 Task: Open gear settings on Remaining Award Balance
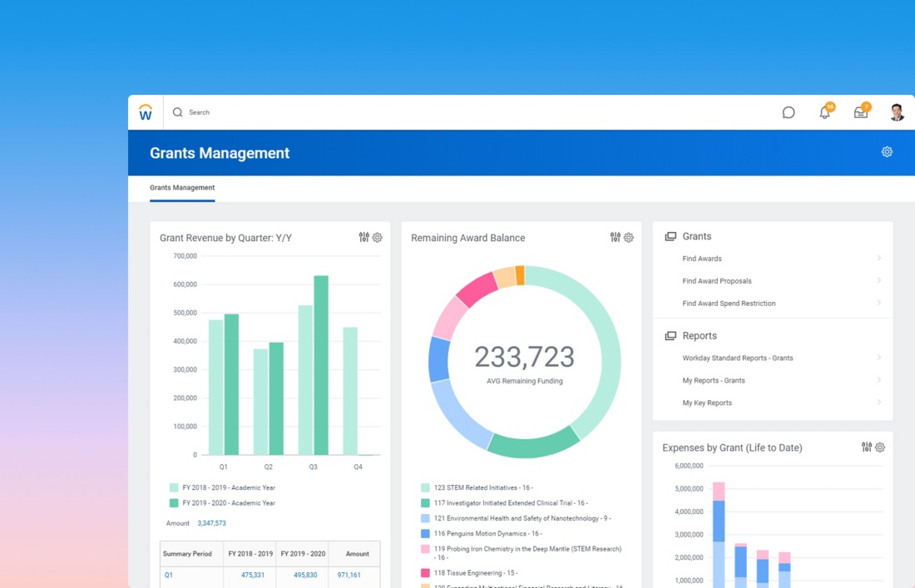tap(629, 238)
